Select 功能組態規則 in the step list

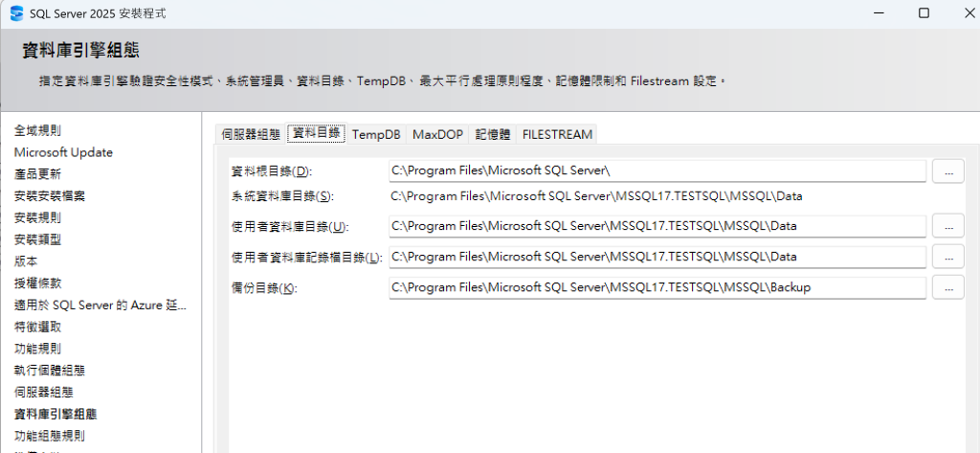tap(50, 436)
